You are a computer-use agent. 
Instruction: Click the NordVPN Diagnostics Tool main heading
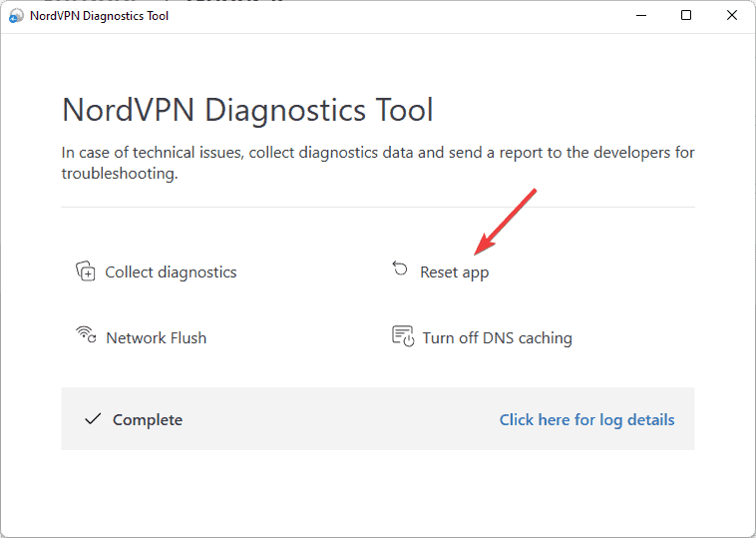point(247,110)
